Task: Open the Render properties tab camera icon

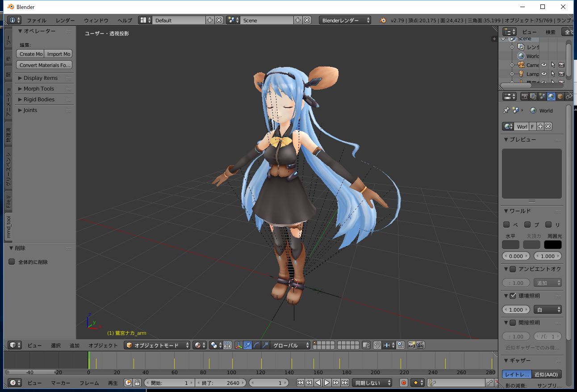Action: (525, 96)
